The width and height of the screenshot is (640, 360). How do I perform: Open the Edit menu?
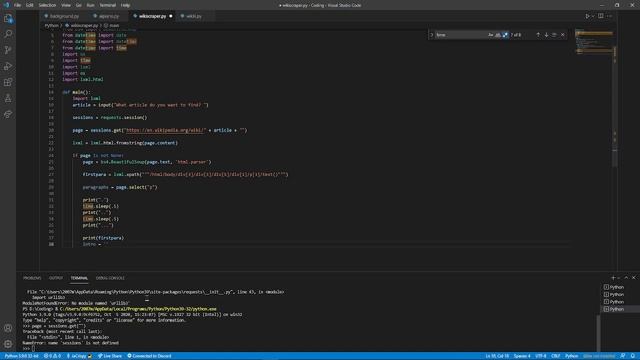(x=30, y=5)
